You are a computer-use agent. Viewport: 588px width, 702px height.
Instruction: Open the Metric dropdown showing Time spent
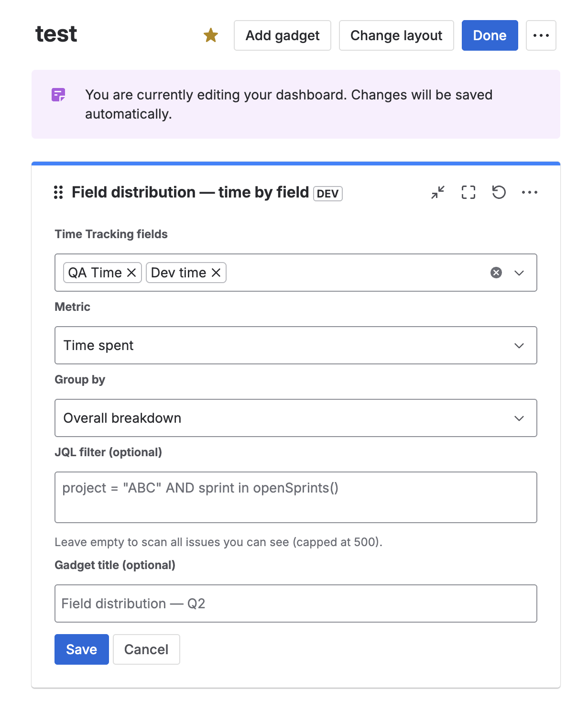click(x=296, y=345)
